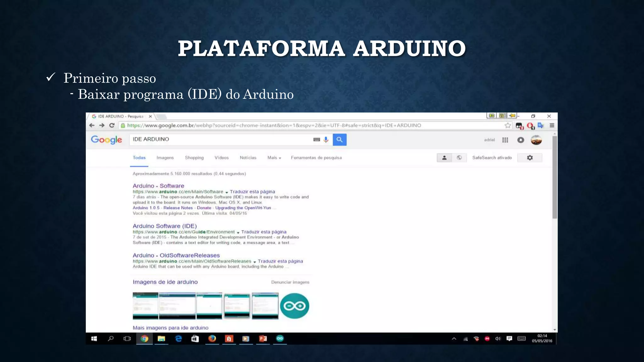
Task: Click the Release Notes sitelink
Action: pyautogui.click(x=178, y=208)
